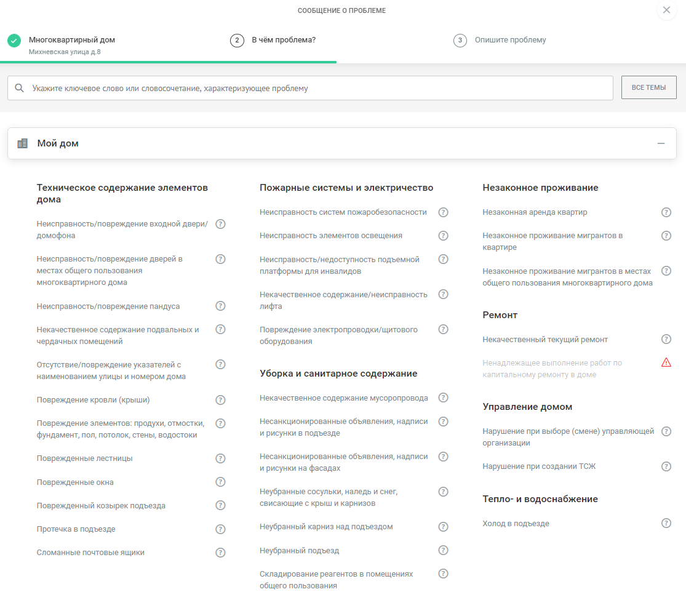This screenshot has height=616, width=686.
Task: Click the red warning triangle icon
Action: 666,362
